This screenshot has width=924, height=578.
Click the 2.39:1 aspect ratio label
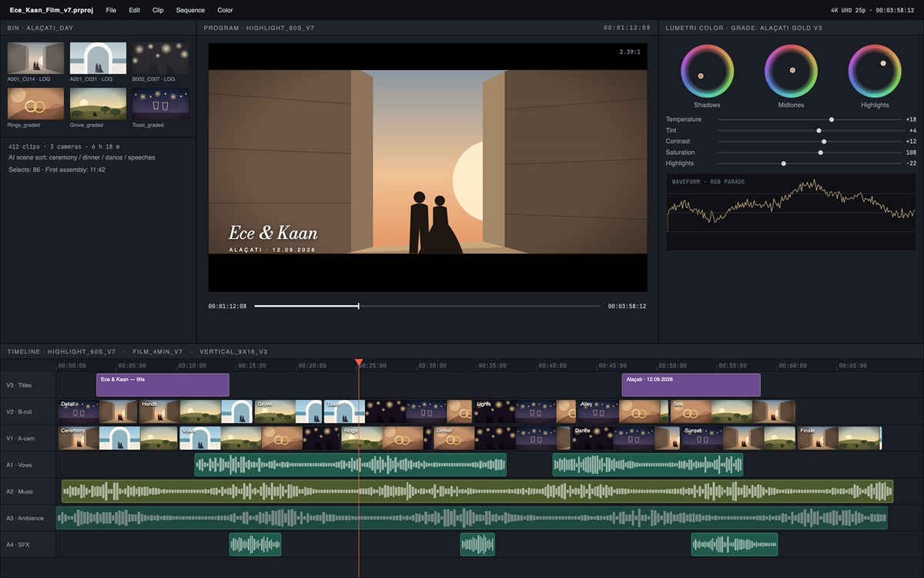[x=629, y=52]
